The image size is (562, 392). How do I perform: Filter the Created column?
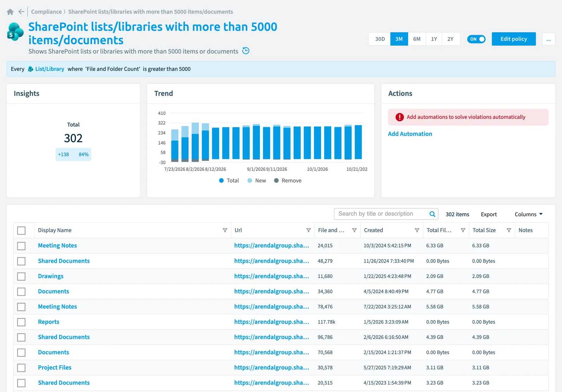click(417, 230)
